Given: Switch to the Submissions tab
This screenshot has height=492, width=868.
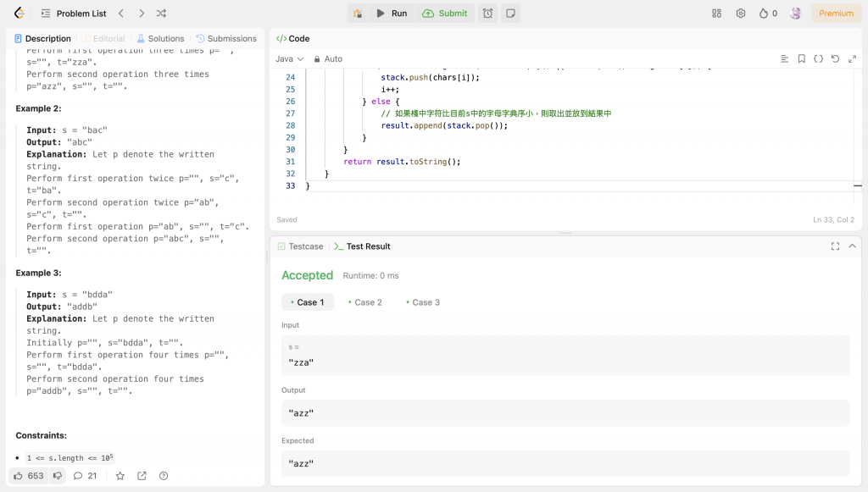Looking at the screenshot, I should point(225,39).
